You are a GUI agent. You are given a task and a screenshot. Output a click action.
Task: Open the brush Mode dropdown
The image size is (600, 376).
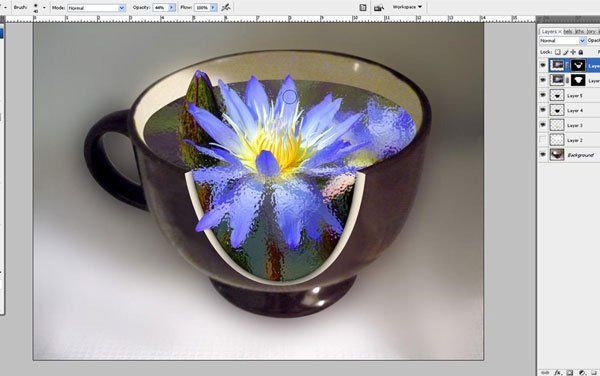(x=96, y=8)
